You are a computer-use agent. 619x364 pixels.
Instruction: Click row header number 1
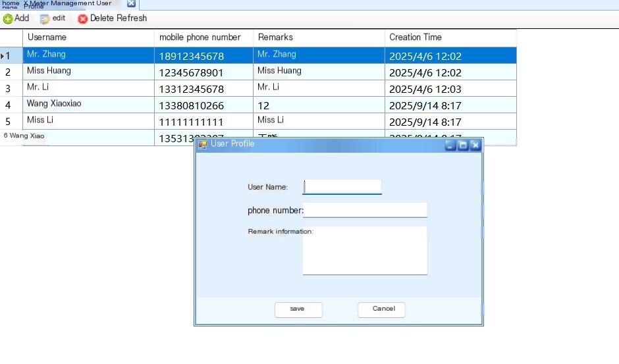click(11, 55)
